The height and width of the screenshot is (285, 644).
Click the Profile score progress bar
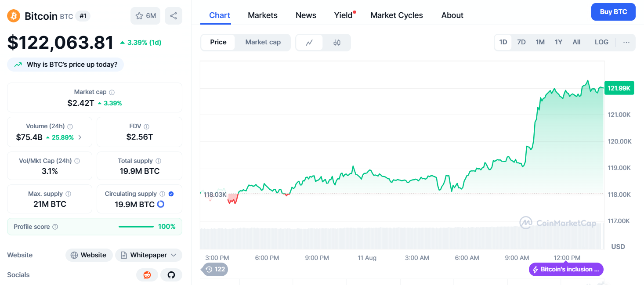tap(136, 227)
